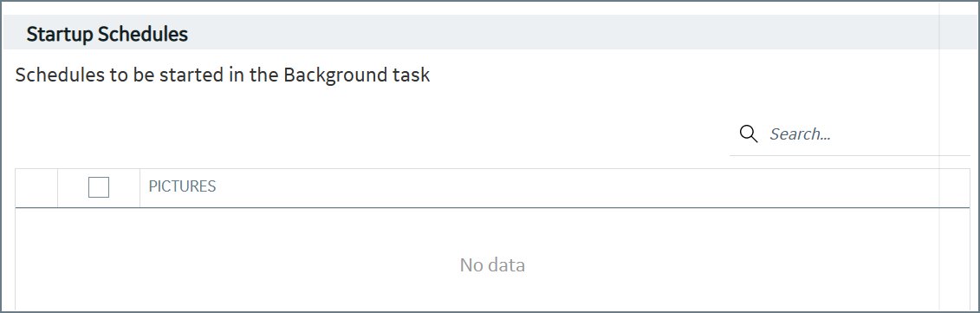Click the empty table body area
Screen dimensions: 980x313
coord(492,259)
